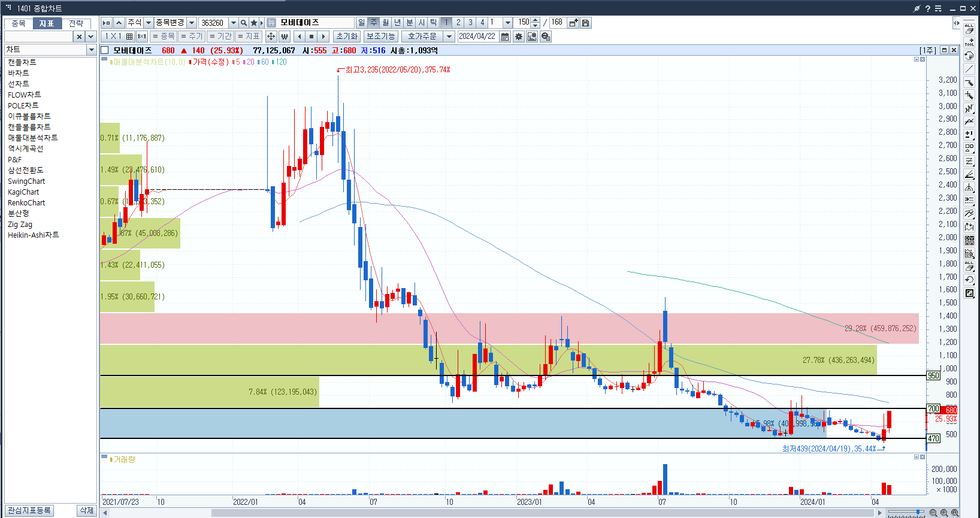Toggle the = 기간 sync button

(x=220, y=37)
